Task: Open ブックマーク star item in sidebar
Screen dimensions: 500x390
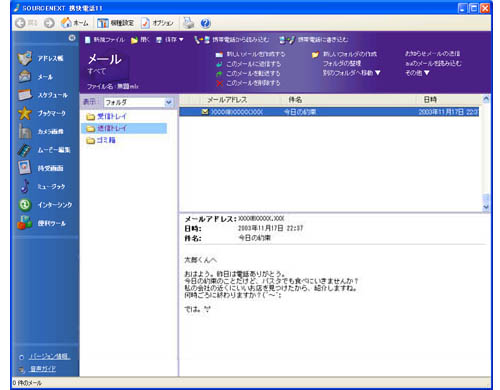Action: [42, 113]
